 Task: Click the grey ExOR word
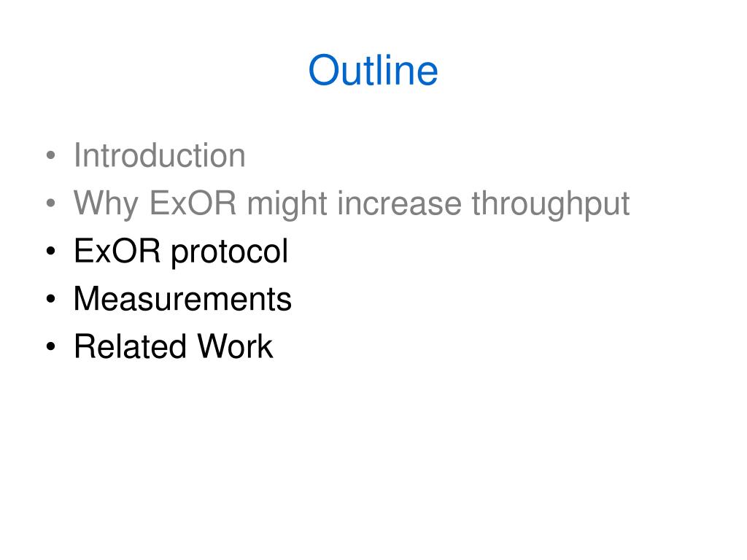click(193, 203)
